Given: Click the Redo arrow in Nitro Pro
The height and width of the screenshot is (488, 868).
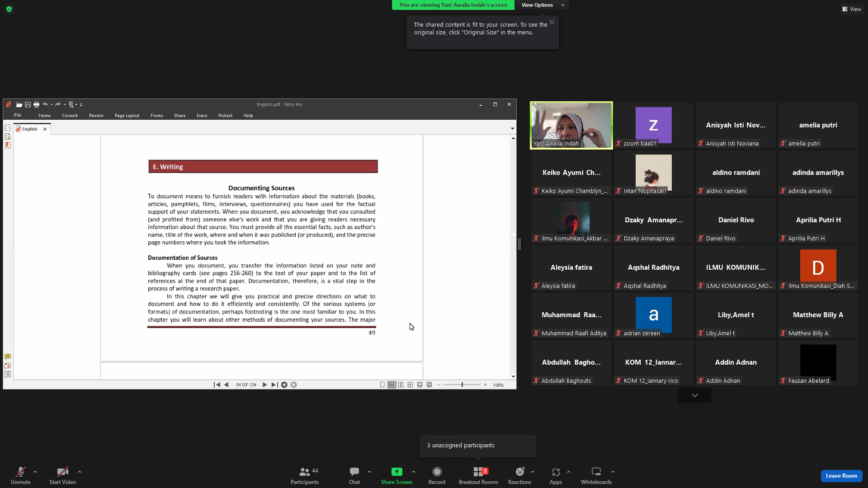Looking at the screenshot, I should click(x=58, y=104).
